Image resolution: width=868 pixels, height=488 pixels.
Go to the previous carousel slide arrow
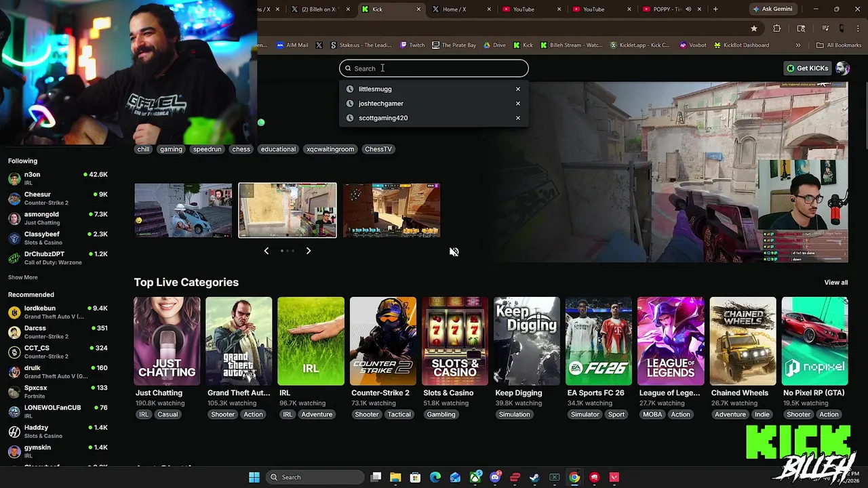point(266,251)
